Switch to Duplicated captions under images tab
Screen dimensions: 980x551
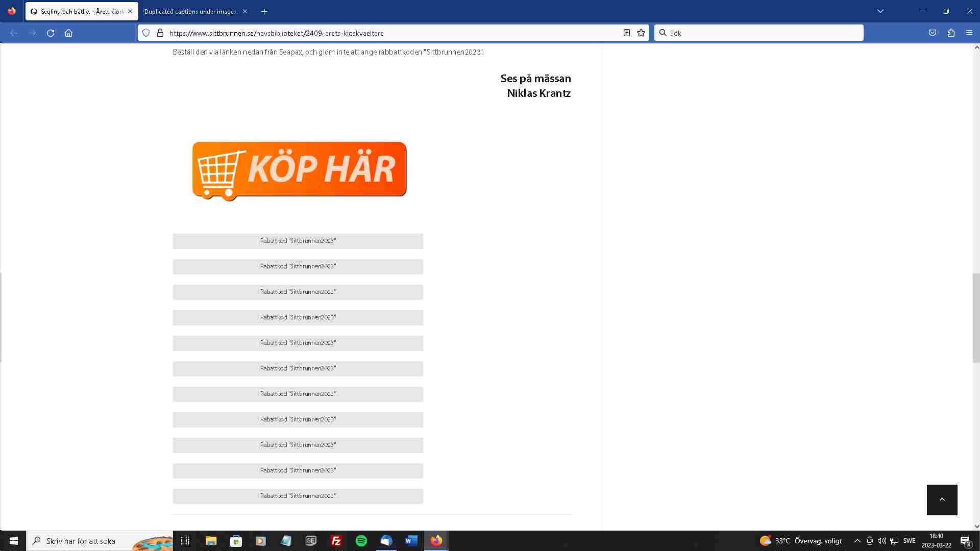190,11
